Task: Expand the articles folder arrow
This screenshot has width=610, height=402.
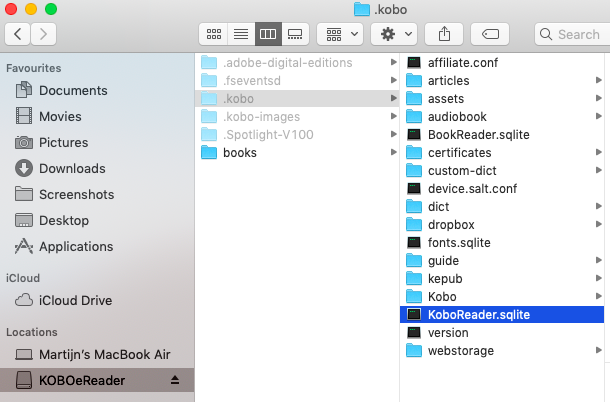Action: point(598,80)
